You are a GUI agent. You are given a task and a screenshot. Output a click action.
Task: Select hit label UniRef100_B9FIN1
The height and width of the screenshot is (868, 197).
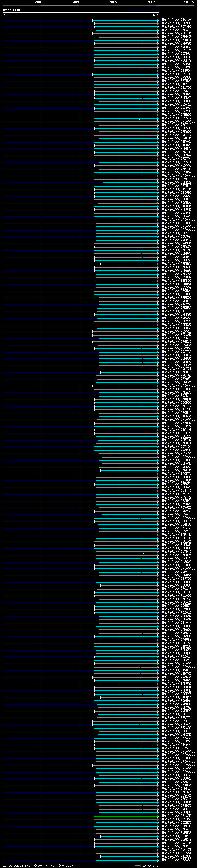pyautogui.click(x=176, y=535)
